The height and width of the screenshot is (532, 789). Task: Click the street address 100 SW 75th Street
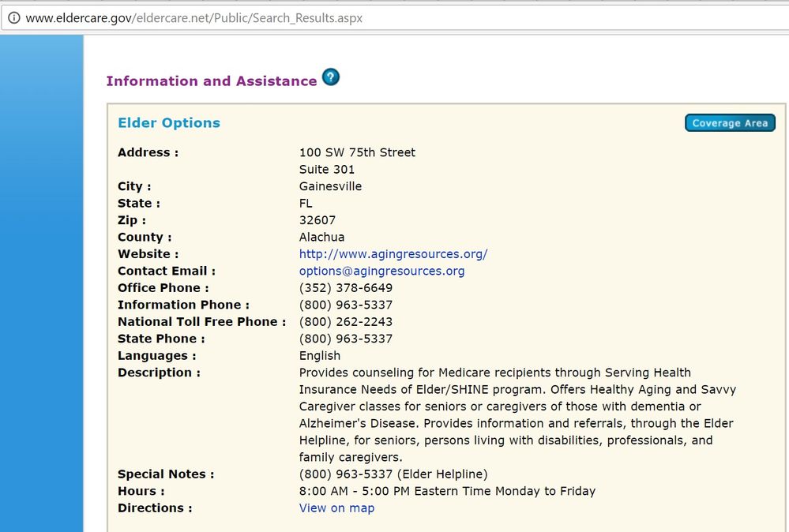(357, 152)
